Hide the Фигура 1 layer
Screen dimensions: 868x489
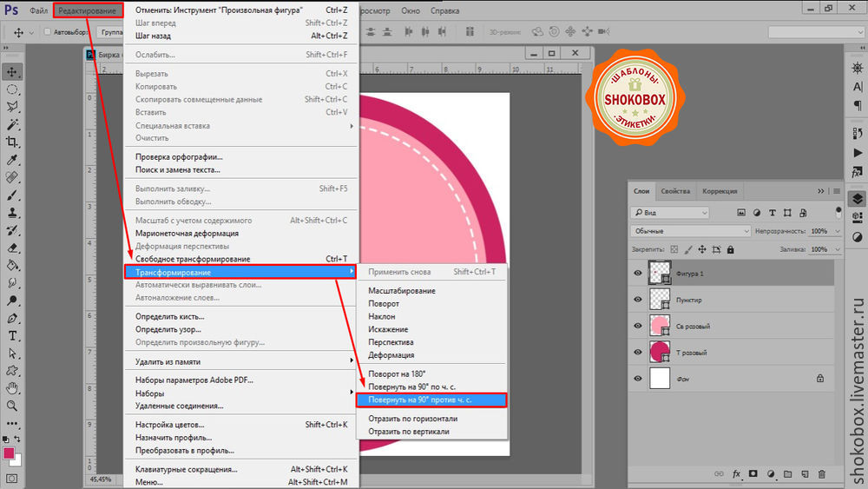639,273
